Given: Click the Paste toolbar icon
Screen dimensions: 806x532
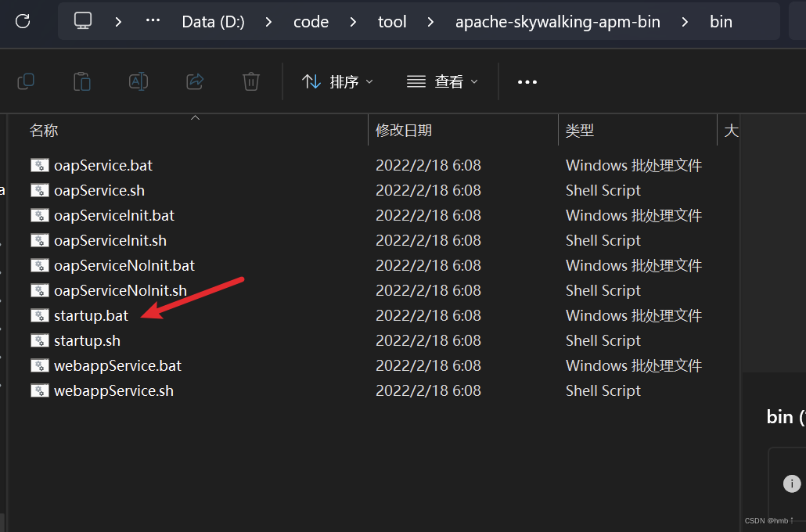Looking at the screenshot, I should tap(81, 81).
